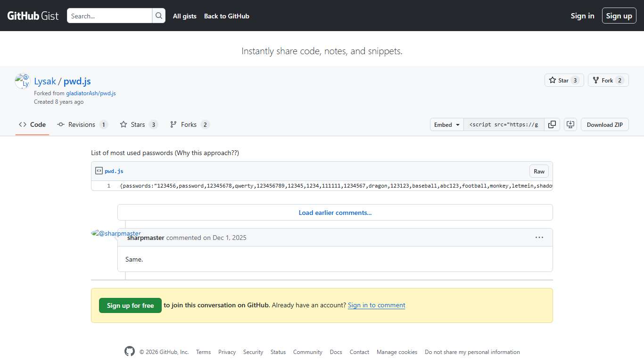Go to All gists
Screen dimensions: 644x362
184,16
